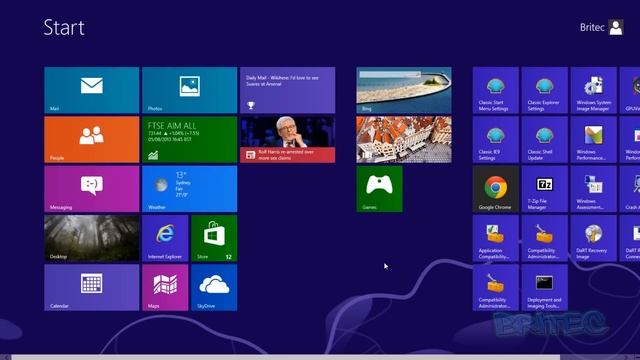Open the Bing beach image tile
The height and width of the screenshot is (360, 640).
pyautogui.click(x=404, y=90)
